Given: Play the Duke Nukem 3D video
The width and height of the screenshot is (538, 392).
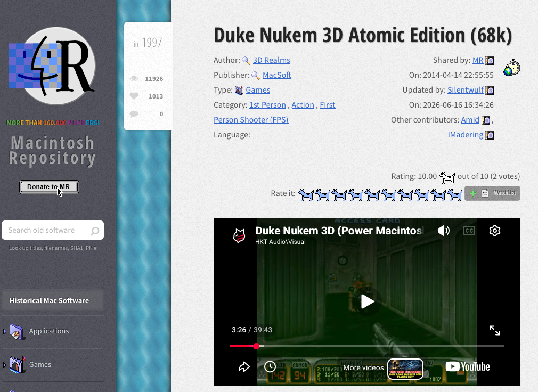Looking at the screenshot, I should click(x=367, y=302).
